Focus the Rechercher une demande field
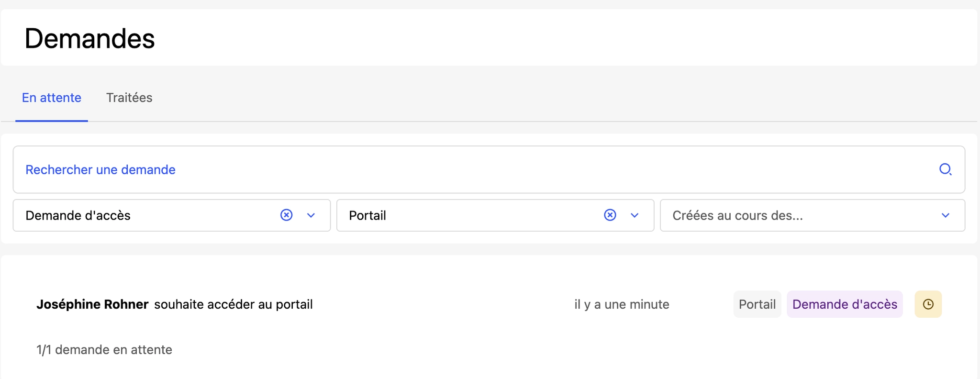This screenshot has height=379, width=980. tap(489, 169)
